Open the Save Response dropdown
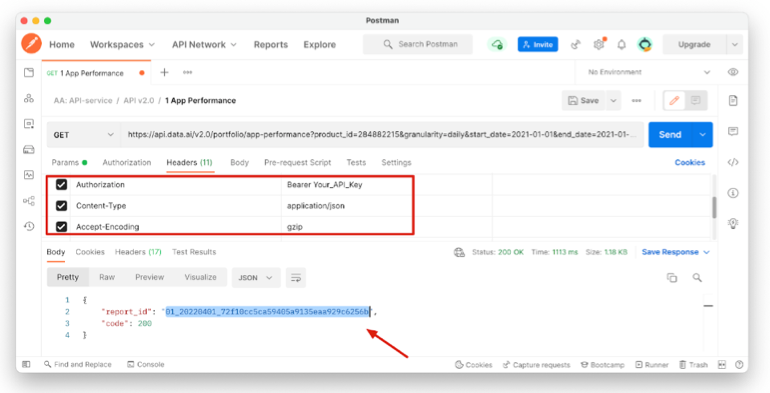Image resolution: width=770 pixels, height=393 pixels. tap(676, 252)
